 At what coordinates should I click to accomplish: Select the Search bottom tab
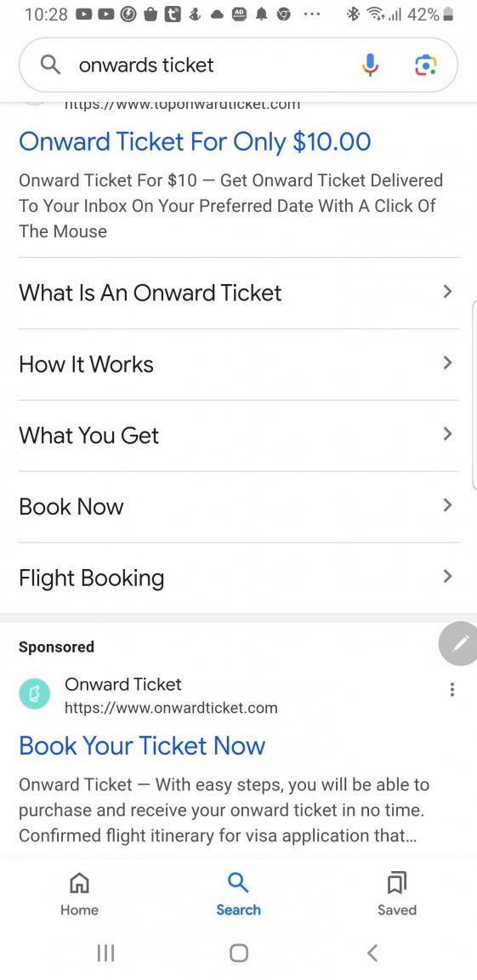pos(238,893)
